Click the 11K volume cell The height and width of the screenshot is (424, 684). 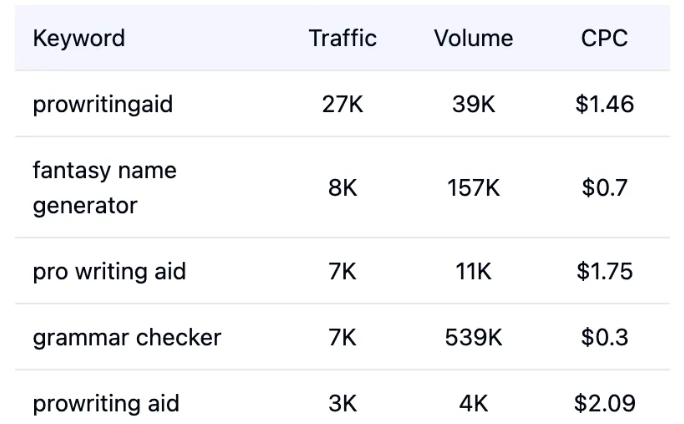click(473, 271)
